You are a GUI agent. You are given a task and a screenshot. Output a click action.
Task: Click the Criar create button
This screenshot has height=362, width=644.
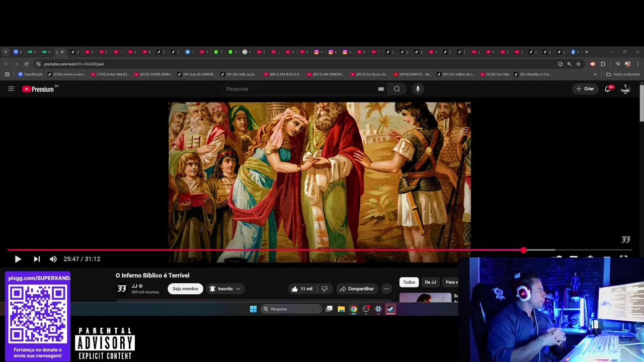[x=585, y=89]
